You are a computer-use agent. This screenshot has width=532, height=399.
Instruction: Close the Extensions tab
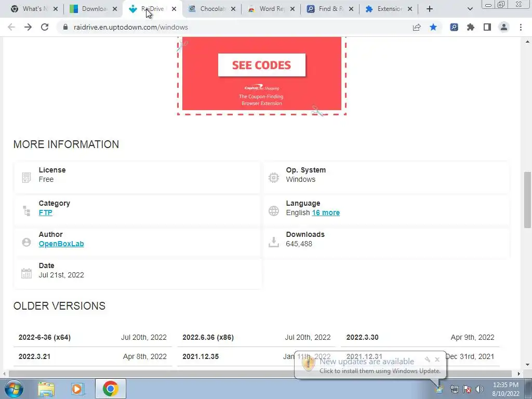click(410, 9)
